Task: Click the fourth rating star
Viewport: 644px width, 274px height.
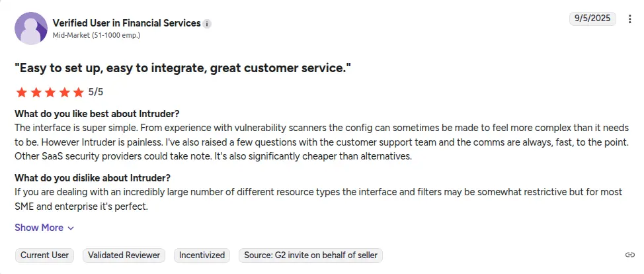Action: point(64,92)
